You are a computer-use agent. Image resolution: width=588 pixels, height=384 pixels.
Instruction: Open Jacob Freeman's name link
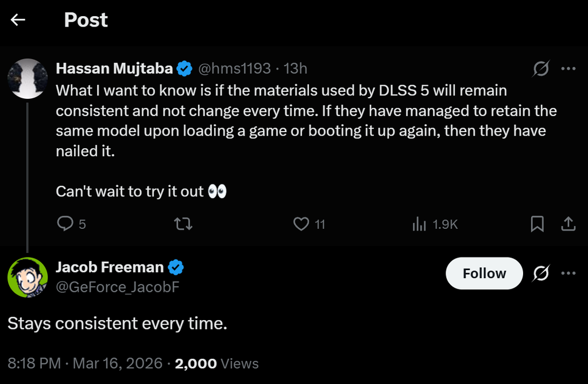[x=110, y=267]
